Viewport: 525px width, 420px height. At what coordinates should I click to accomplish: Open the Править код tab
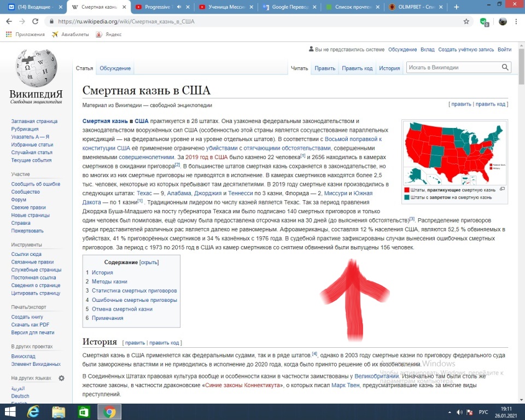357,68
